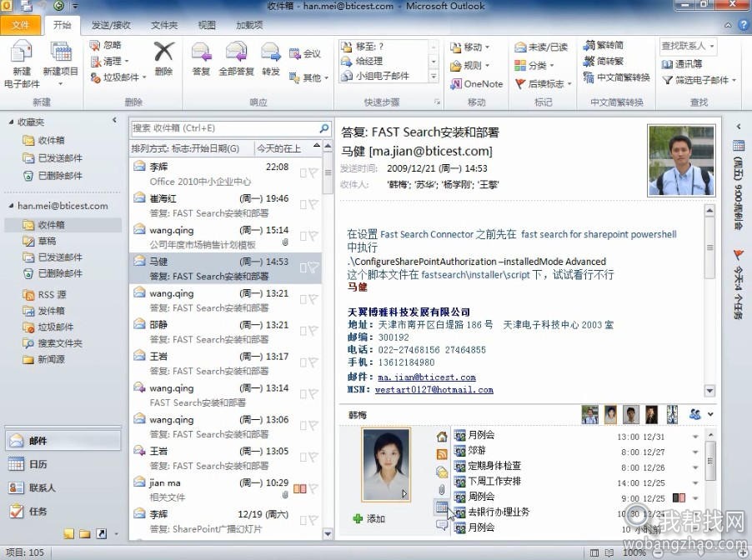This screenshot has width=752, height=560.
Task: Switch to the Send/Receive (发送/接收) tab
Action: (111, 25)
